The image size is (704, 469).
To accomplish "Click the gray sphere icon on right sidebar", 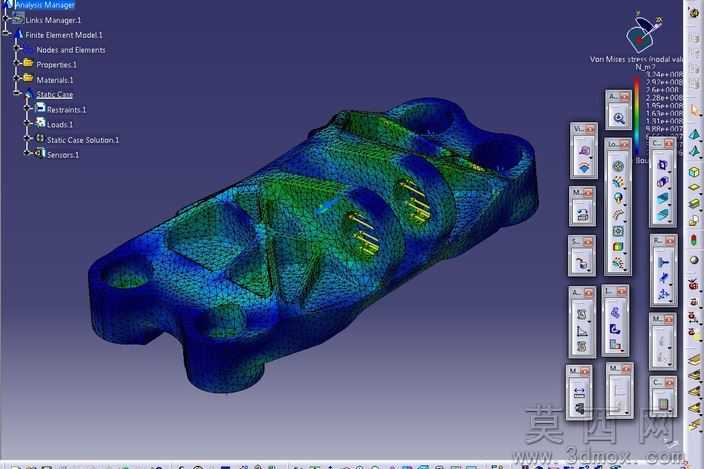I will click(x=694, y=260).
